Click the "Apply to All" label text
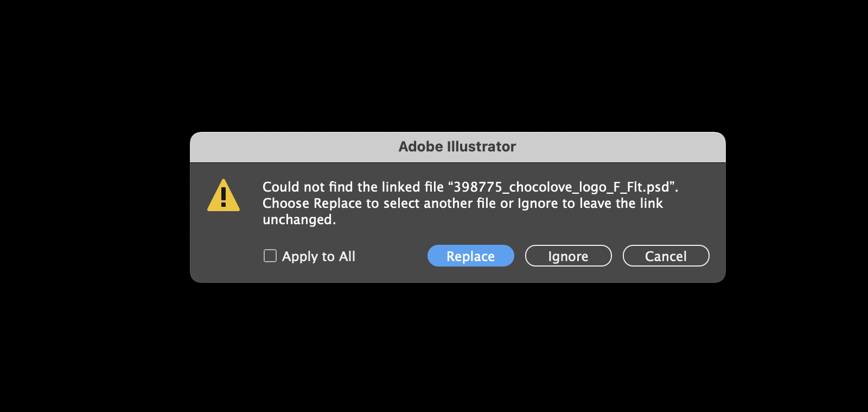Viewport: 868px width, 412px height. (x=318, y=256)
